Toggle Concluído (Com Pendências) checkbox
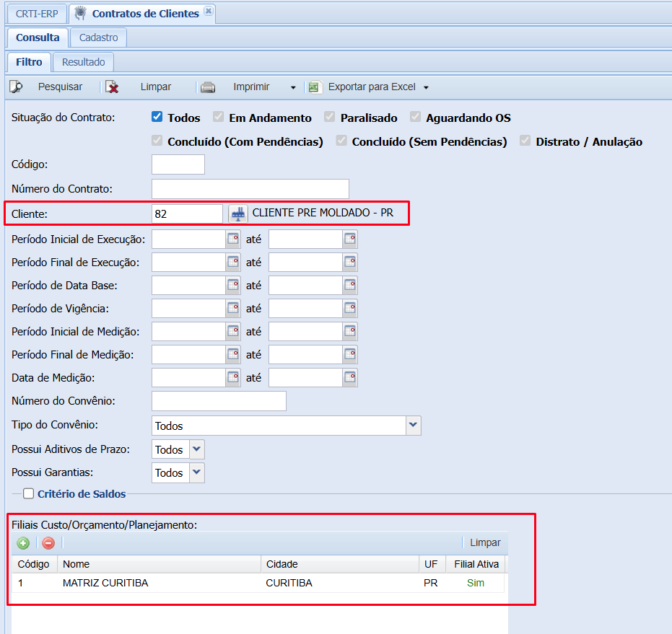Screen dimensions: 672x634 tap(157, 141)
